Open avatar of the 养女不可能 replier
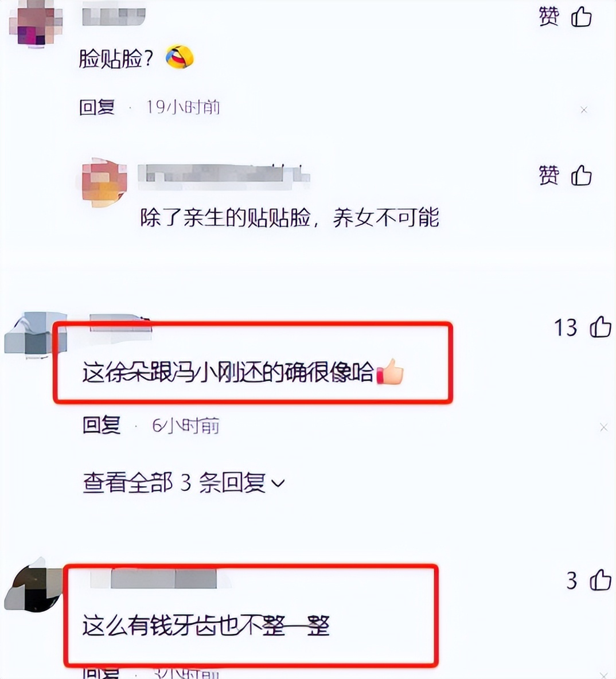Image resolution: width=616 pixels, height=679 pixels. click(x=104, y=183)
